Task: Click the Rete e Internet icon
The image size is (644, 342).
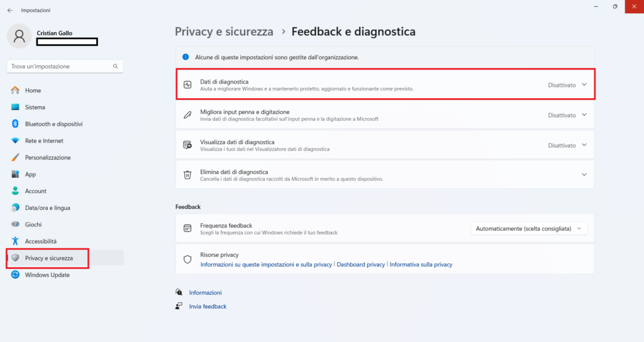Action: point(16,141)
